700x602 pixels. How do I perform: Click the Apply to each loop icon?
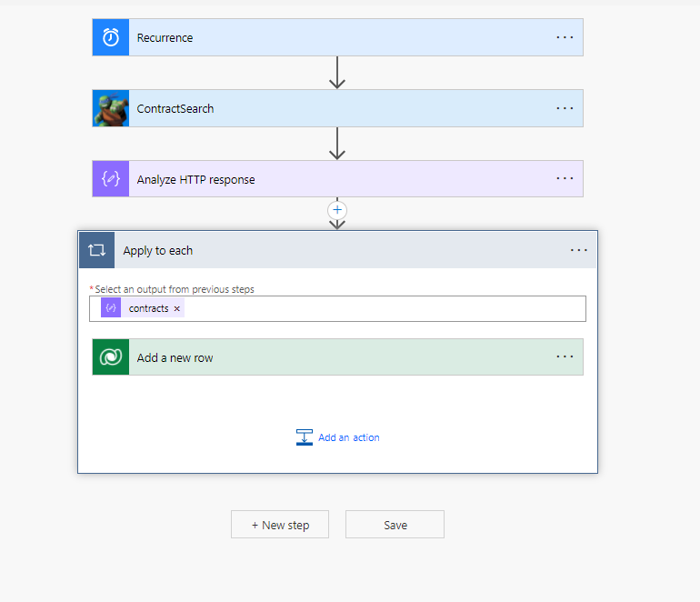click(97, 250)
